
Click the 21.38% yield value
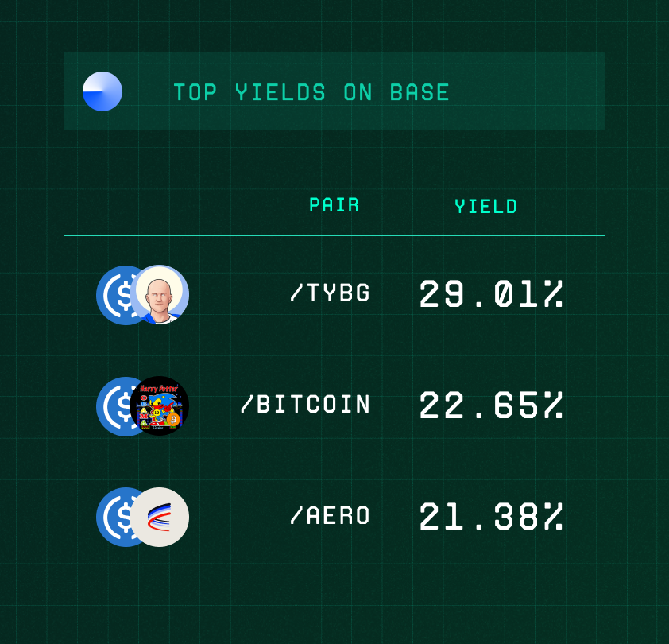click(491, 516)
